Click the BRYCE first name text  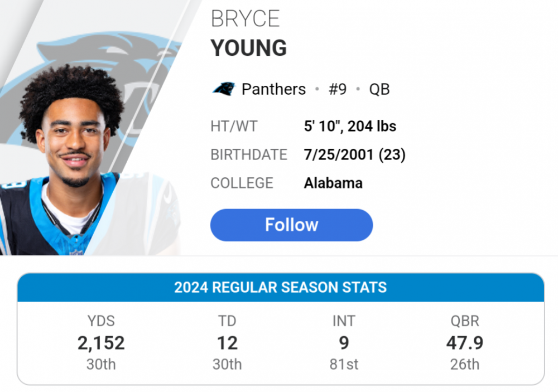[245, 20]
